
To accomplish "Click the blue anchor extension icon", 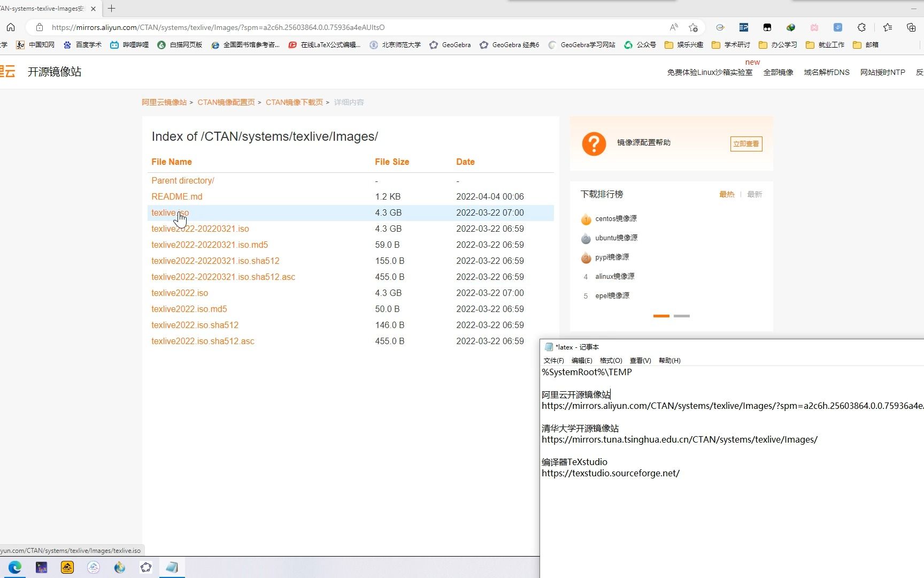I will coord(838,27).
